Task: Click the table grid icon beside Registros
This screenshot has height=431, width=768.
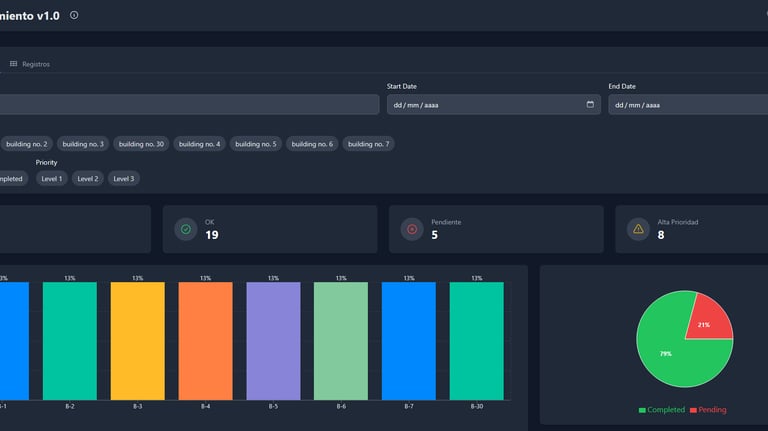Action: [x=14, y=64]
